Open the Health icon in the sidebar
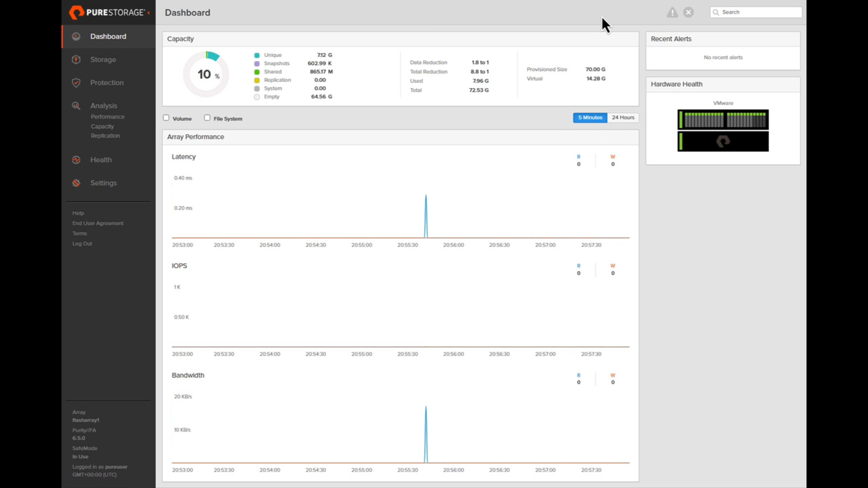 coord(76,159)
